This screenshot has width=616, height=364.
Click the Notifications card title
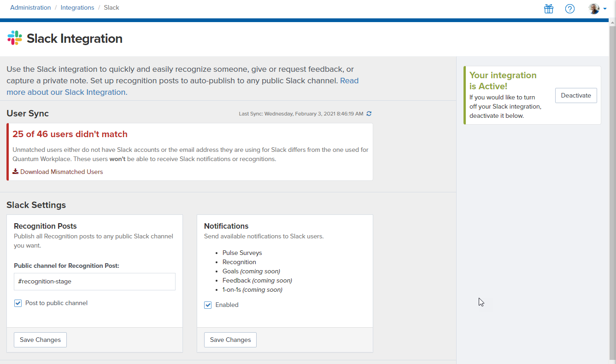[226, 226]
